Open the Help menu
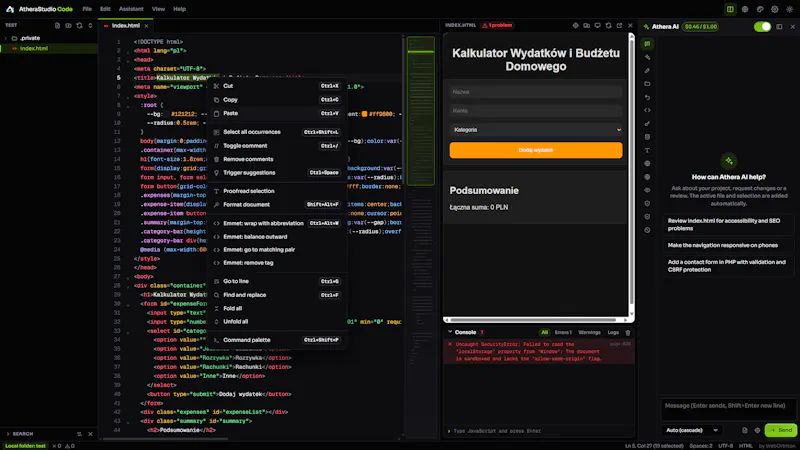Screen dimensions: 800x450 [179, 9]
